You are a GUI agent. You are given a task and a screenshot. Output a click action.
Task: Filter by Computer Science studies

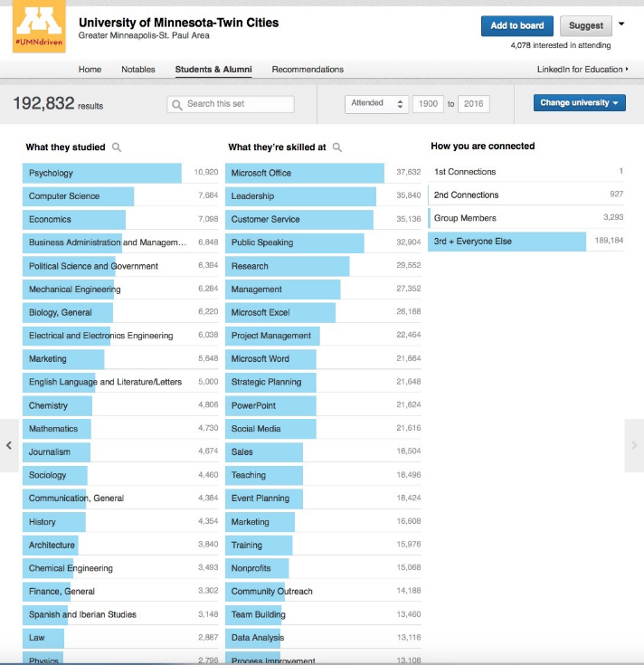coord(120,196)
